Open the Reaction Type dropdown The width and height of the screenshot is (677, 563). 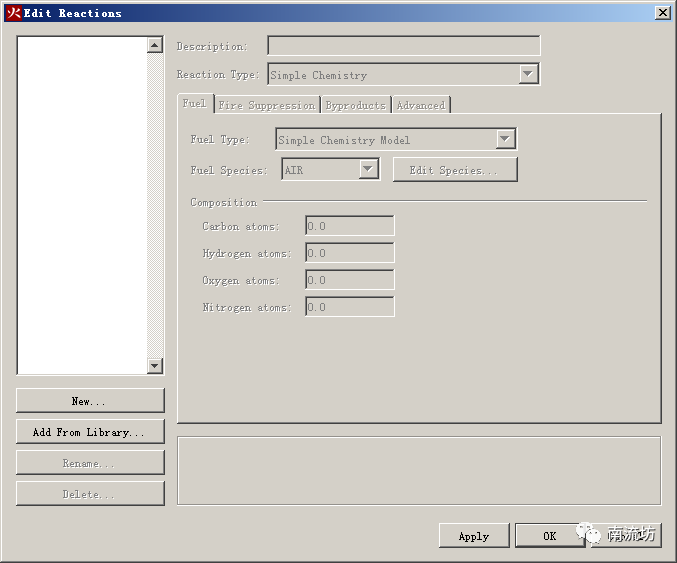tap(528, 74)
